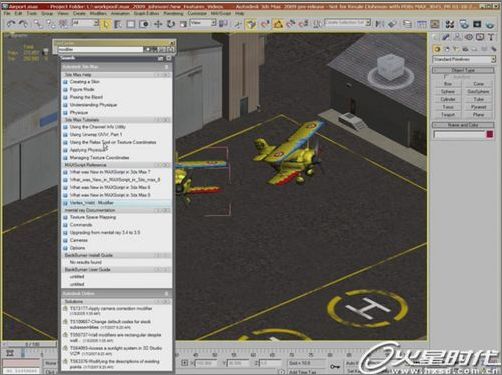The width and height of the screenshot is (502, 375).
Task: Click the Box primitive button
Action: coord(448,84)
